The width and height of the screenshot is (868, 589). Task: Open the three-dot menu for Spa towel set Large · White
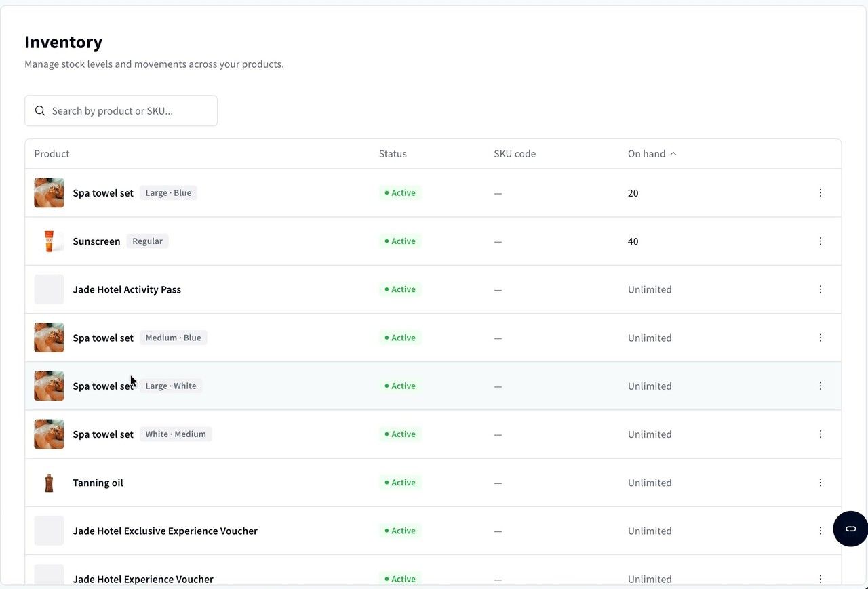tap(820, 386)
